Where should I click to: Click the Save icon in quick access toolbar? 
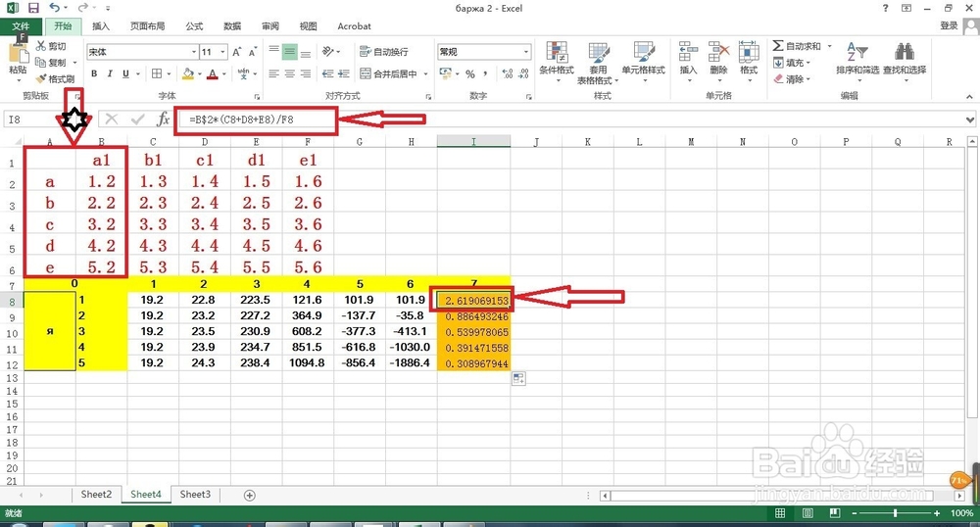click(33, 8)
